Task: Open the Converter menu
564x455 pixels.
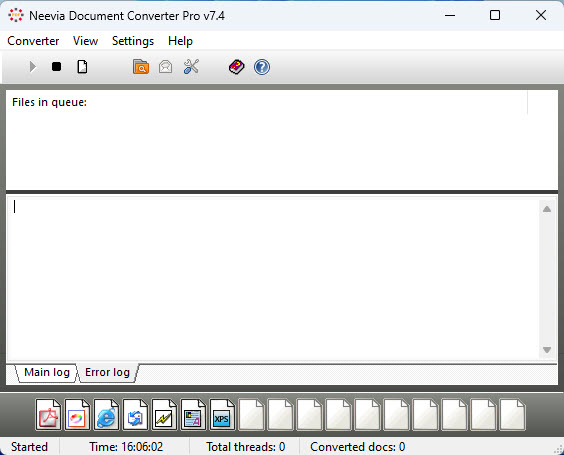Action: click(x=33, y=41)
